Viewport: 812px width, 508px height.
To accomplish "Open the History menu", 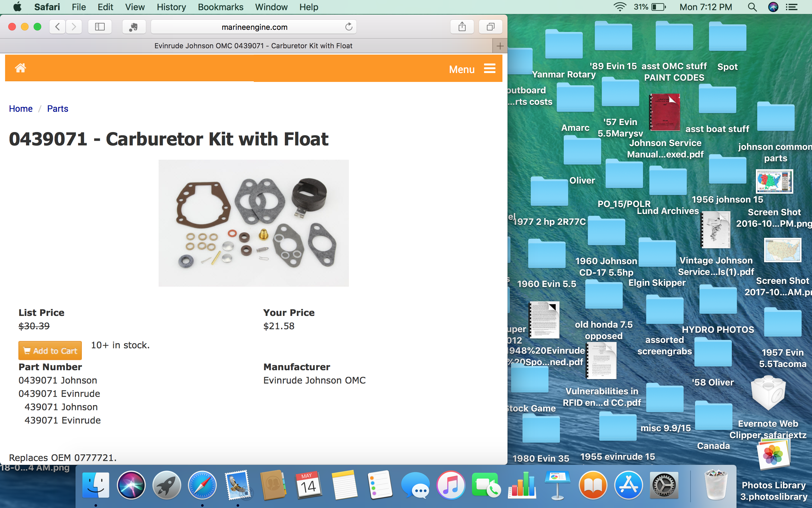I will (171, 7).
